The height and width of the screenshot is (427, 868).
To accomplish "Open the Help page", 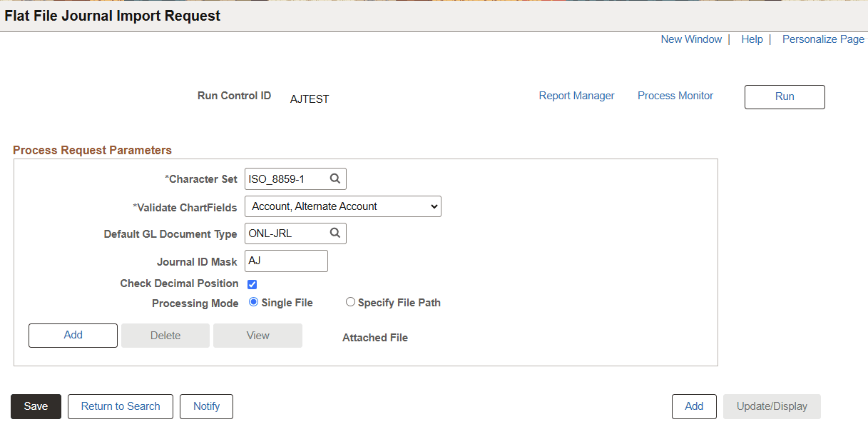I will pos(752,39).
